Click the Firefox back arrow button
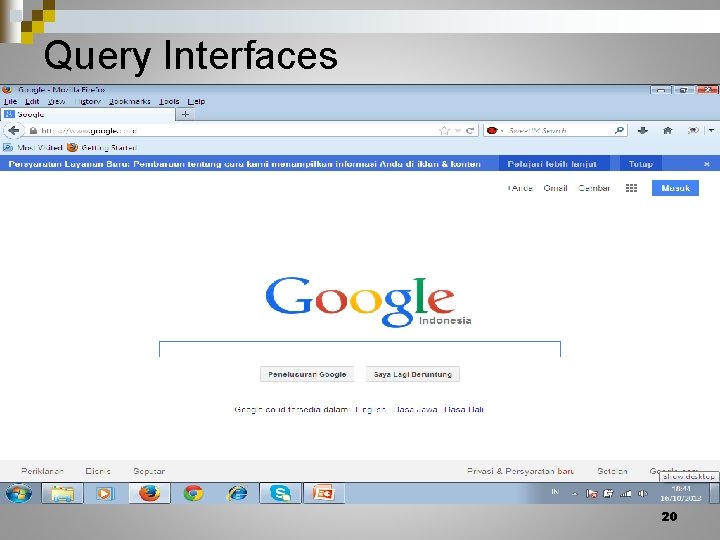720x540 pixels. [14, 131]
